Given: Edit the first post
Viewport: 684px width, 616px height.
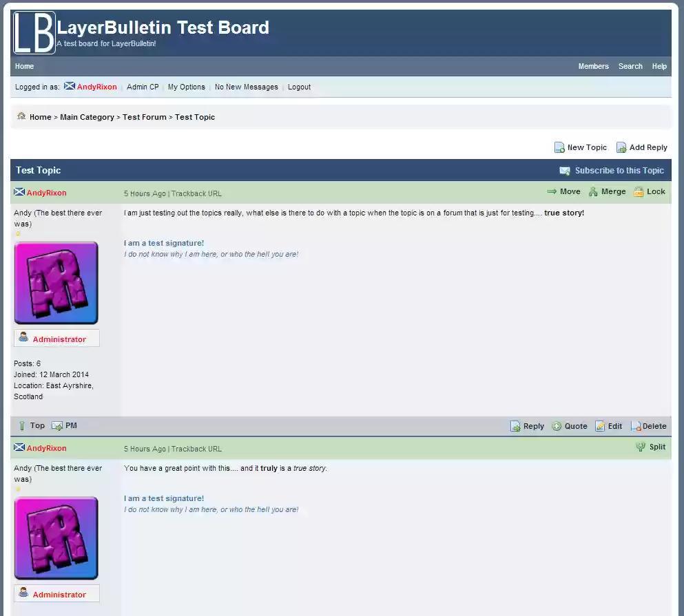Looking at the screenshot, I should point(609,425).
